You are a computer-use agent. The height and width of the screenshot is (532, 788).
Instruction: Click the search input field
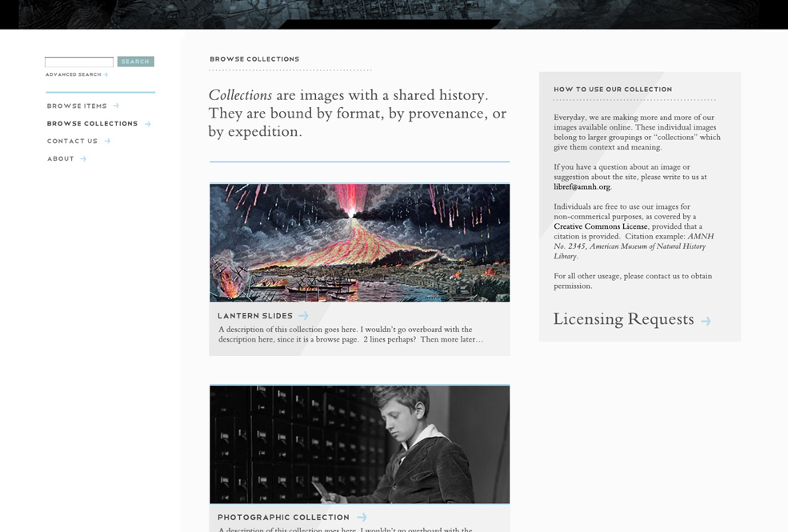click(x=79, y=62)
